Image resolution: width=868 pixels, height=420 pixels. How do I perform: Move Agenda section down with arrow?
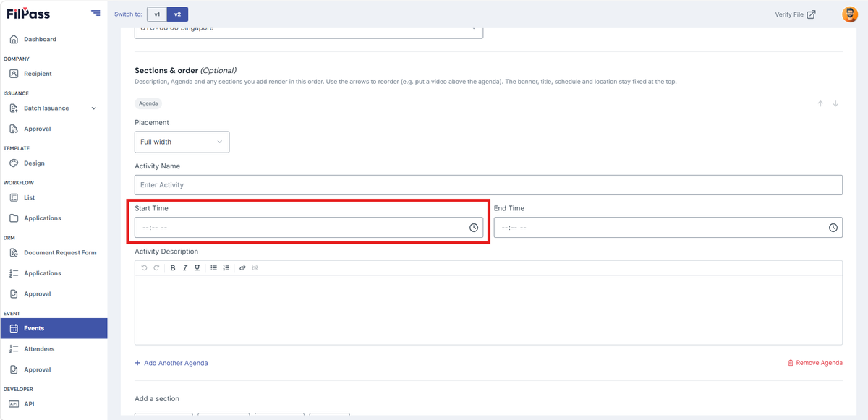pyautogui.click(x=835, y=103)
